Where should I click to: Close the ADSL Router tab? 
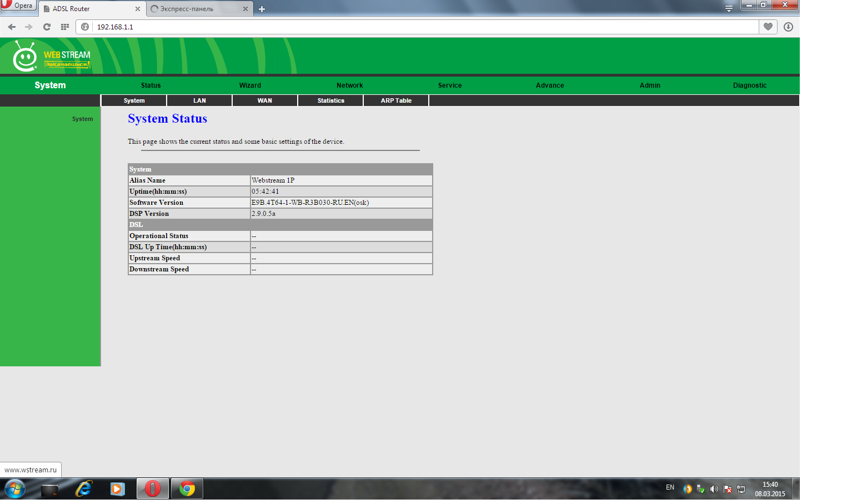[138, 9]
